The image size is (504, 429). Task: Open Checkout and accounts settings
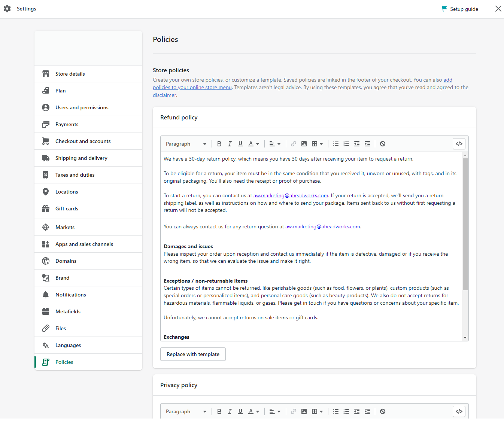click(88, 141)
